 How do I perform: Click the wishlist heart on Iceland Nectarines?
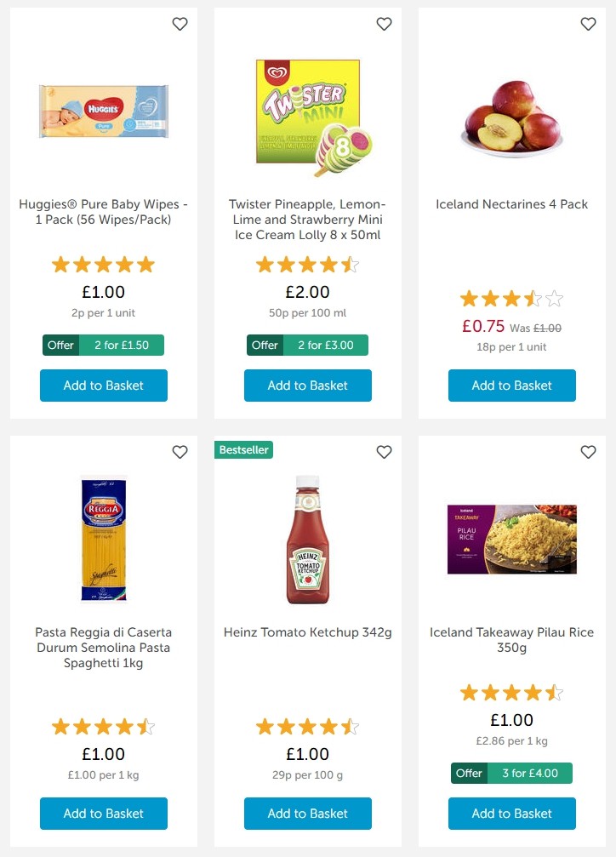coord(588,24)
